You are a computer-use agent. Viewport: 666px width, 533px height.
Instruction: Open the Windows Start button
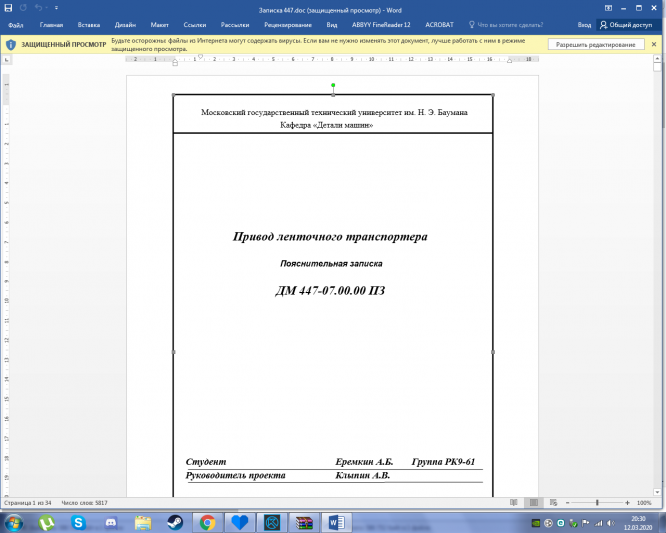[x=13, y=522]
